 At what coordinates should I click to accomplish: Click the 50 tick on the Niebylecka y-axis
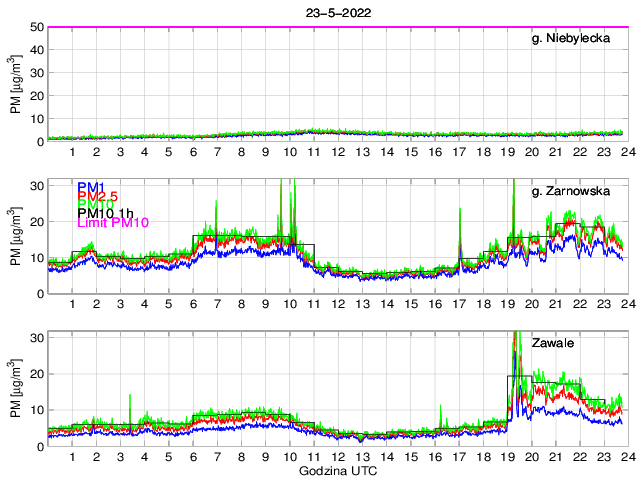(37, 27)
